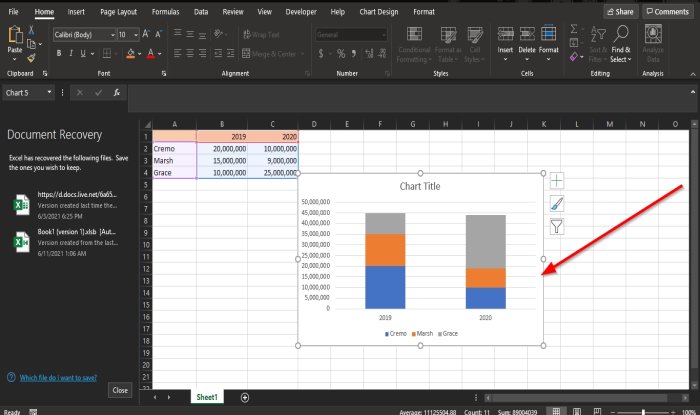Open the Name Box dropdown arrow
700x415 pixels.
click(49, 92)
